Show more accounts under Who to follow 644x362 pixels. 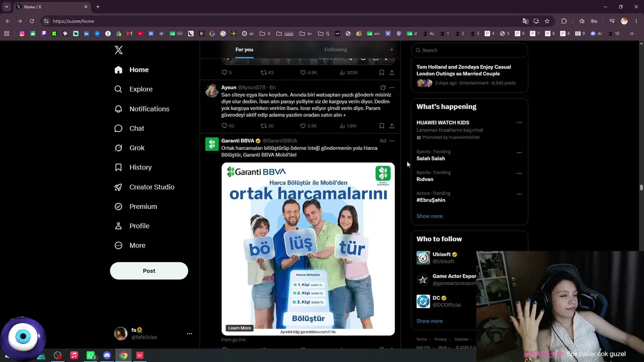430,321
